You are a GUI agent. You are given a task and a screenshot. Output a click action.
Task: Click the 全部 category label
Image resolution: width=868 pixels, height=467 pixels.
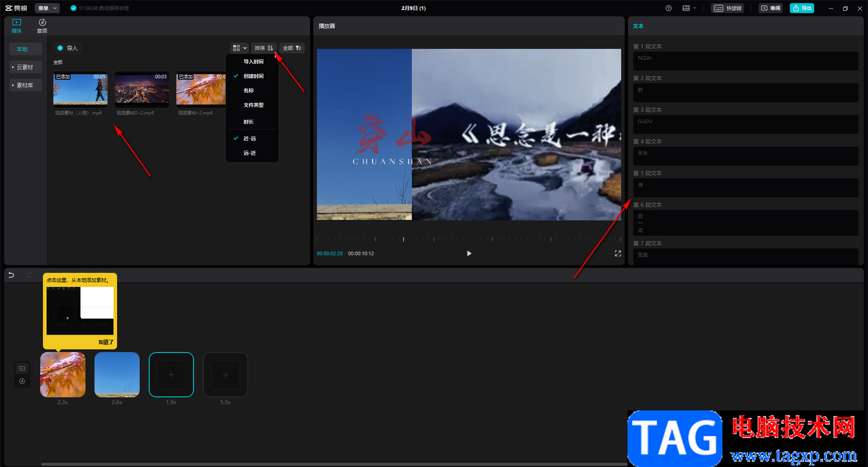coord(58,62)
